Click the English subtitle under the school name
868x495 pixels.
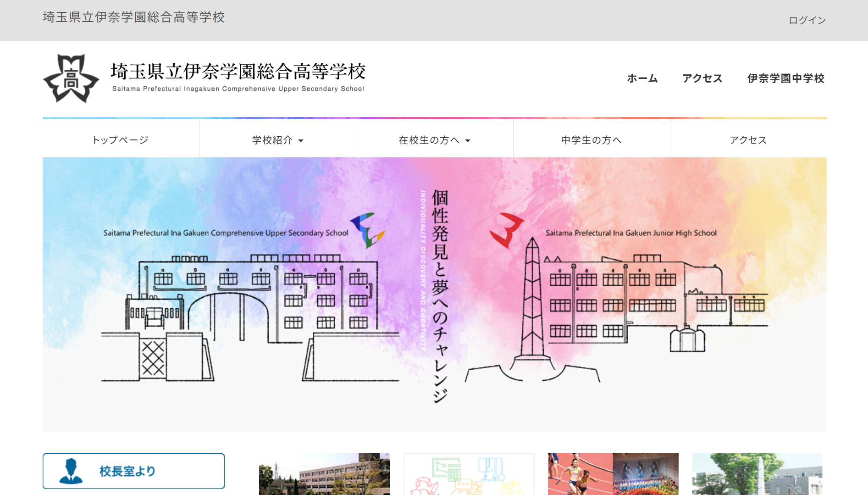pyautogui.click(x=238, y=89)
